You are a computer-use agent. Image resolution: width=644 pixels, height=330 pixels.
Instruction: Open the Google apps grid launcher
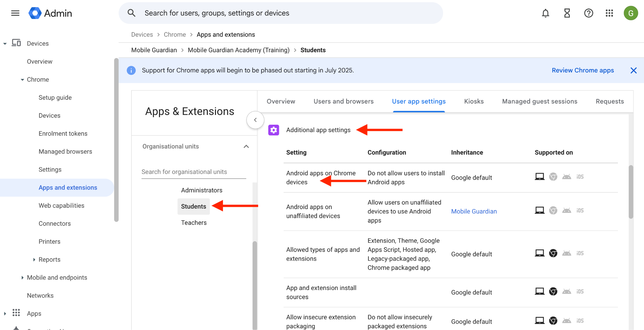coord(609,13)
